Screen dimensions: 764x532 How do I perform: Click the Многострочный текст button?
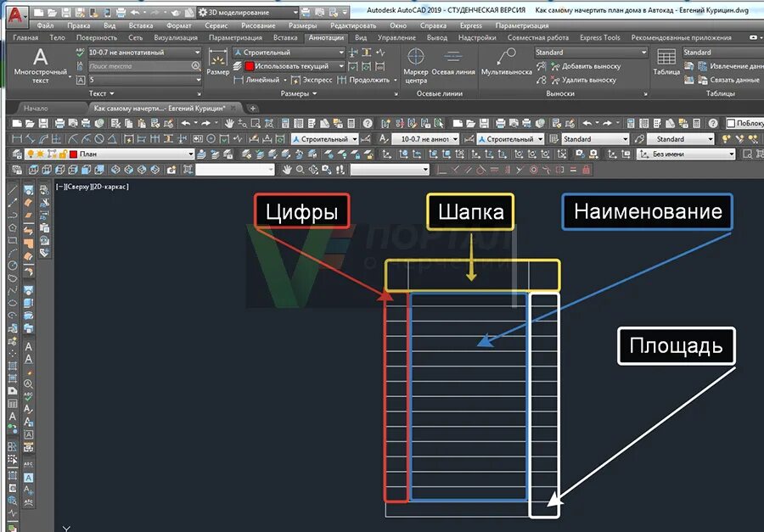coord(41,66)
